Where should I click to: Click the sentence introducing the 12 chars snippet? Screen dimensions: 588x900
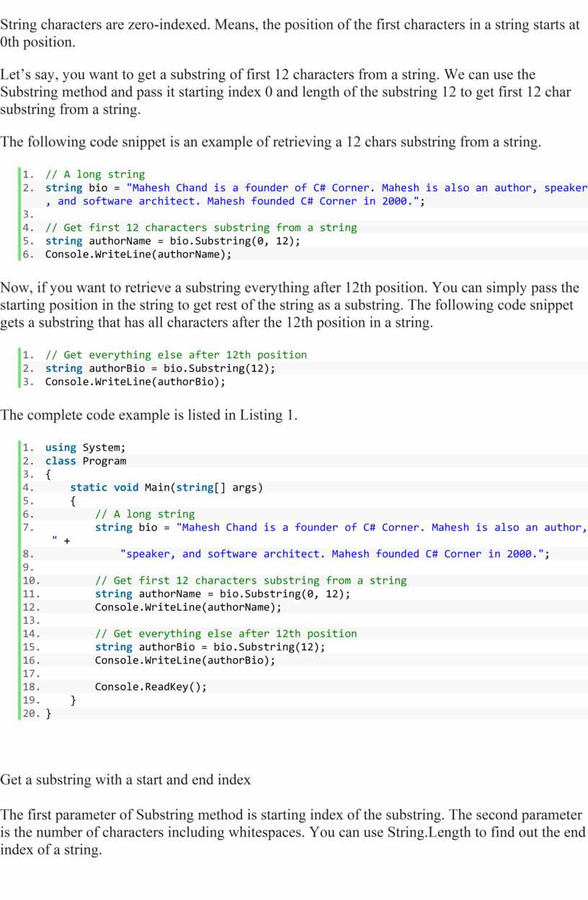[270, 141]
